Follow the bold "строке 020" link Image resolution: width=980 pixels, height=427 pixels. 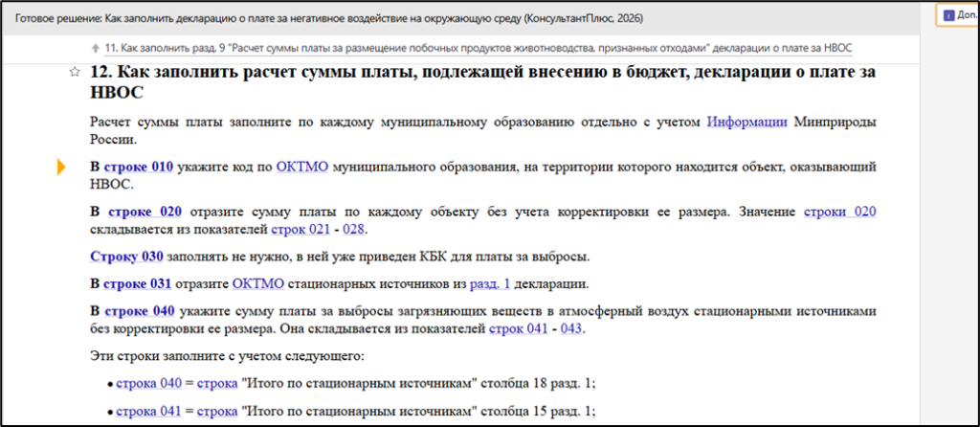(145, 212)
